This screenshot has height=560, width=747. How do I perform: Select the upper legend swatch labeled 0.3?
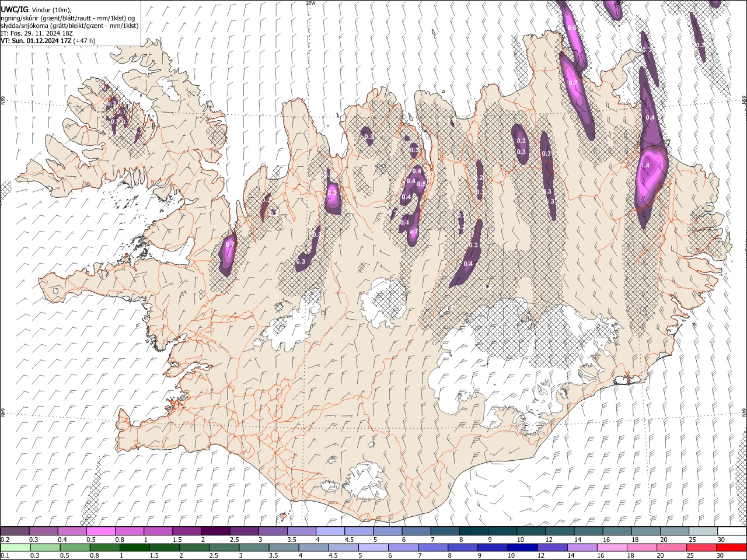43,531
